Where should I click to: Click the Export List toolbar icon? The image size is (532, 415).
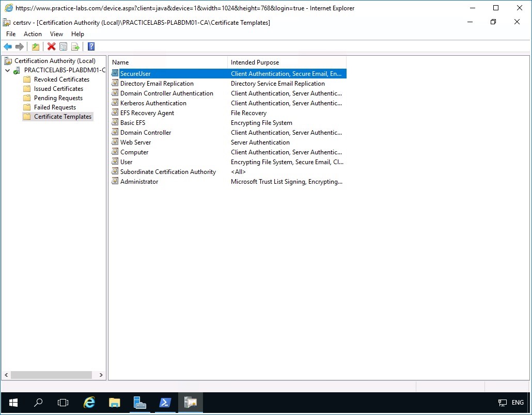(75, 46)
